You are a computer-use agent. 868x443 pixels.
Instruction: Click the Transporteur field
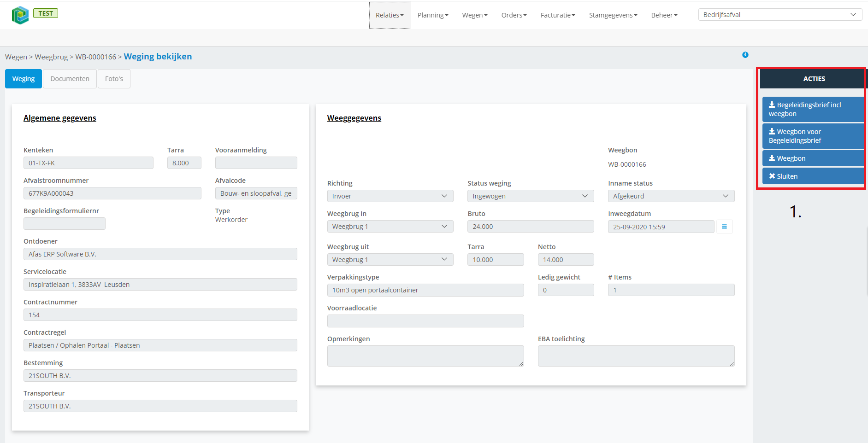[160, 406]
